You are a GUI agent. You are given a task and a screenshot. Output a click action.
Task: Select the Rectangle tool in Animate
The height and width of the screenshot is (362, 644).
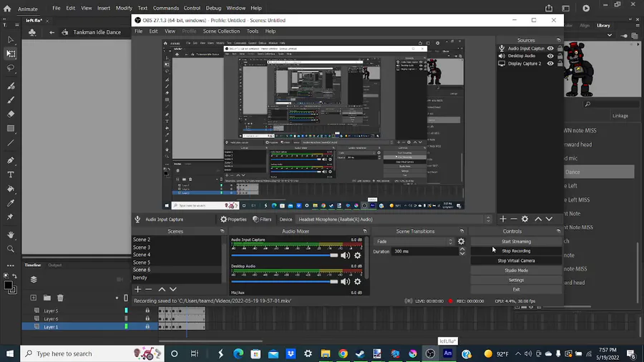(11, 129)
